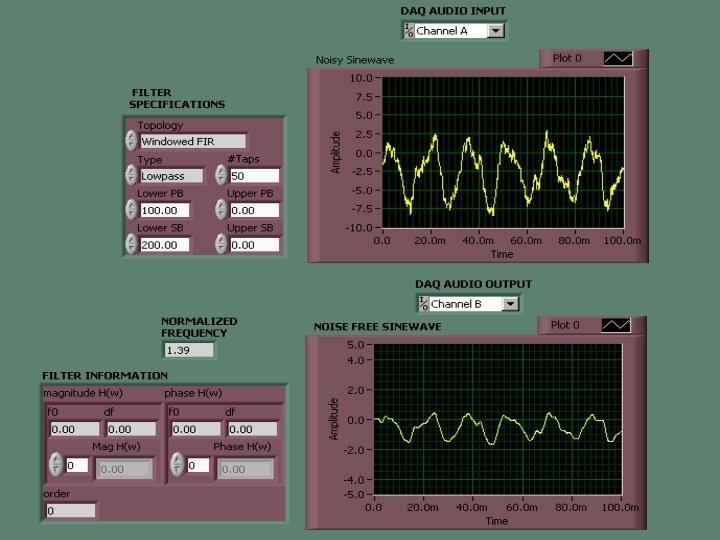Screen dimensions: 720x540
Task: Click the Time axis label of noisy graph
Action: click(501, 254)
